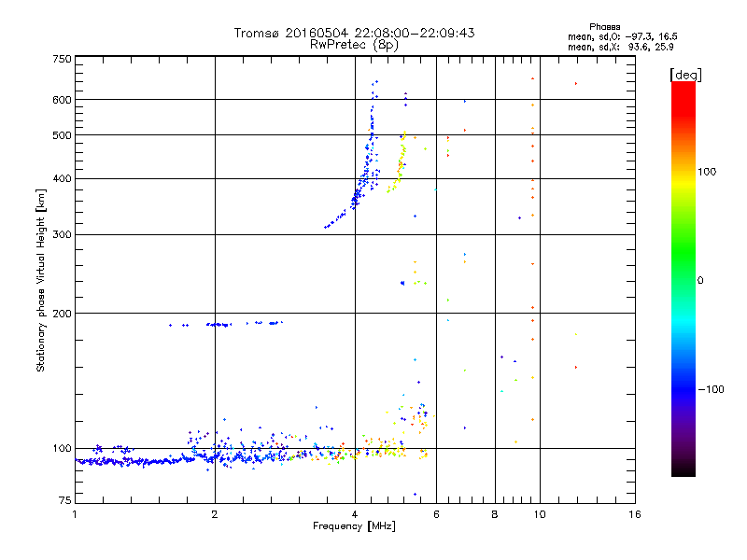Viewport: 747px width, 560px height.
Task: Click x-axis tick label "4"
Action: (355, 514)
